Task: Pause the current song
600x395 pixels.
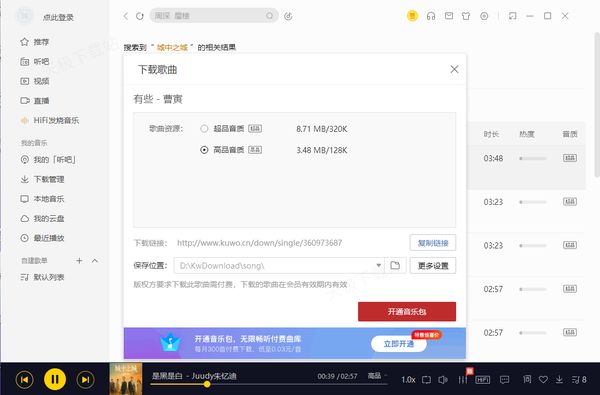Action: (55, 379)
